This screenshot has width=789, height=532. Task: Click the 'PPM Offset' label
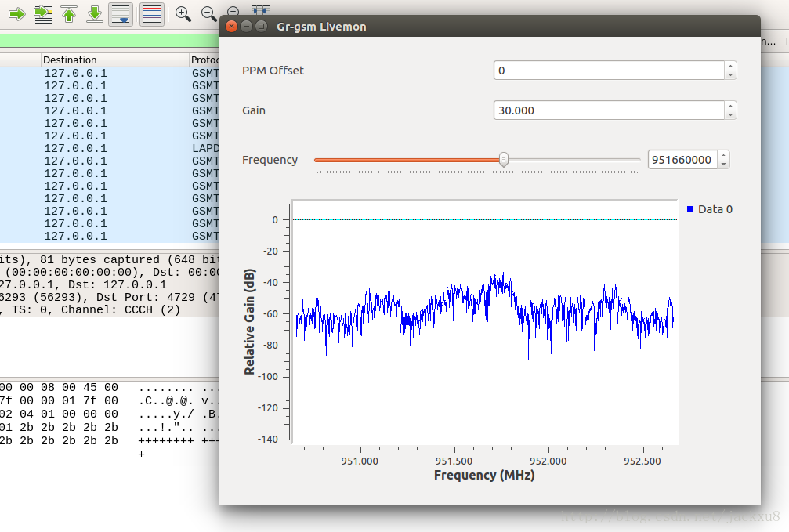[x=273, y=71]
